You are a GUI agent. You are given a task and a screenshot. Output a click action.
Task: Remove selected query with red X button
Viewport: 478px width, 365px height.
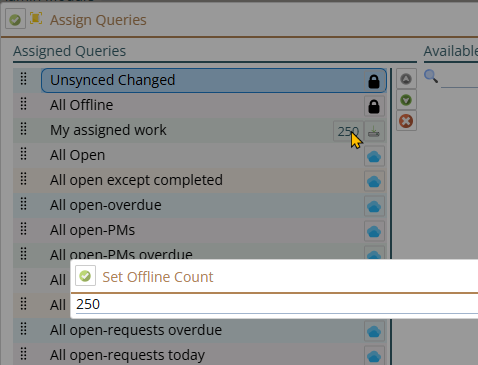click(406, 121)
